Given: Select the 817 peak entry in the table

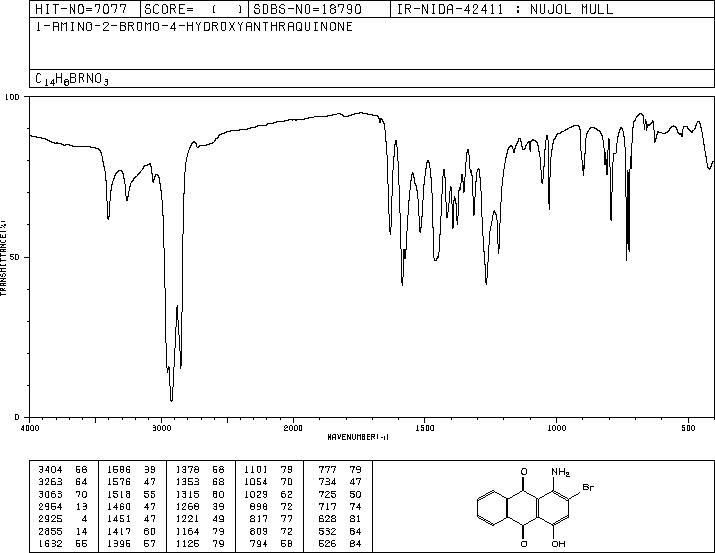Looking at the screenshot, I should (x=272, y=519).
